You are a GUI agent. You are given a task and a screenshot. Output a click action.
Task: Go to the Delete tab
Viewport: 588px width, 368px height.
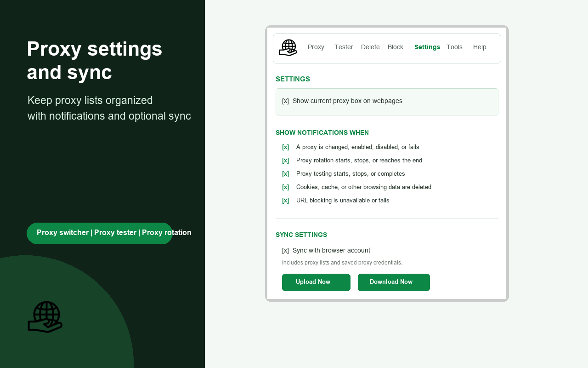point(370,47)
